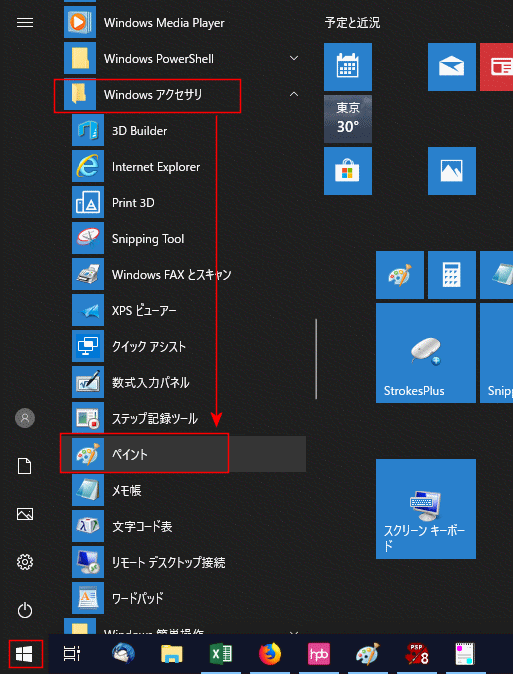Open Thunderbird from the taskbar

[x=123, y=654]
